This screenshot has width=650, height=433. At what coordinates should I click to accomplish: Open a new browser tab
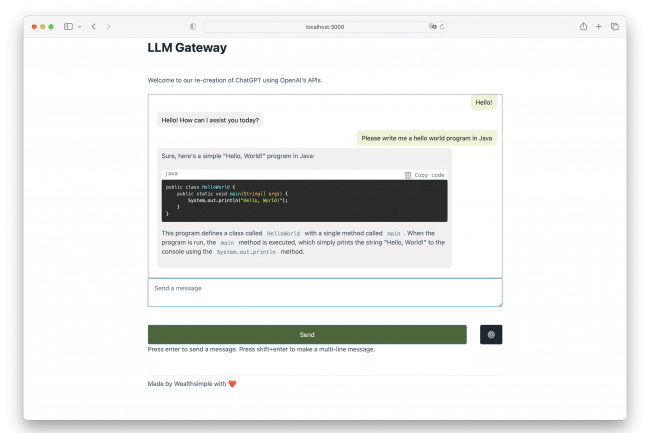pyautogui.click(x=598, y=26)
